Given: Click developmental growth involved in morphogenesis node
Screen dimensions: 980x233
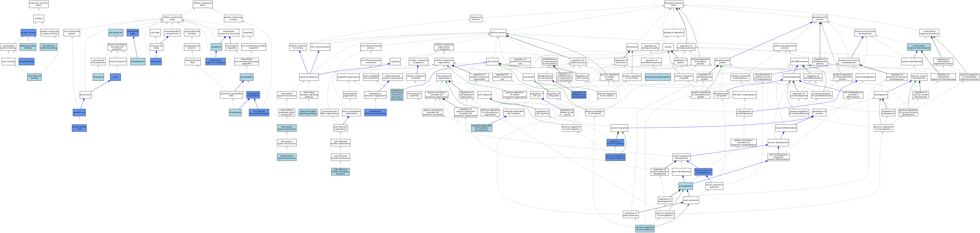Looking at the screenshot, I should (x=762, y=77).
